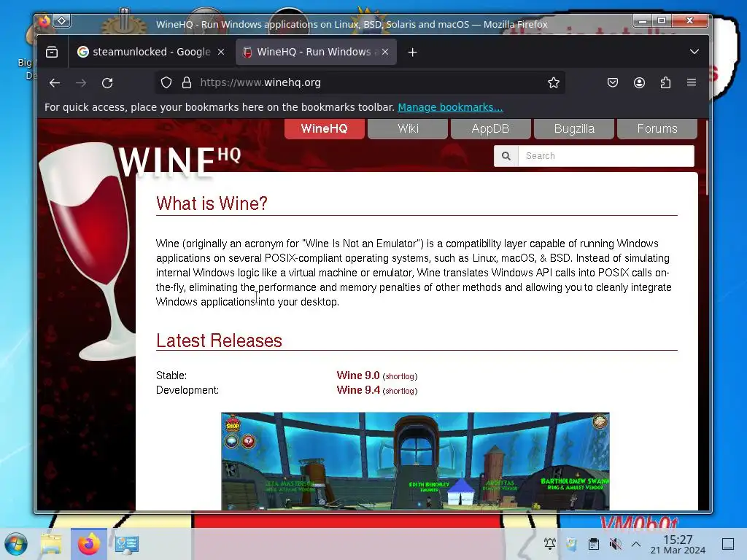747x560 pixels.
Task: Open the Firefox hamburger application menu
Action: click(692, 83)
